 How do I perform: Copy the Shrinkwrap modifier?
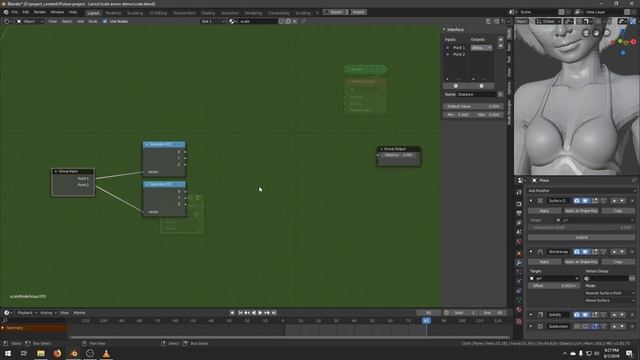pos(618,262)
